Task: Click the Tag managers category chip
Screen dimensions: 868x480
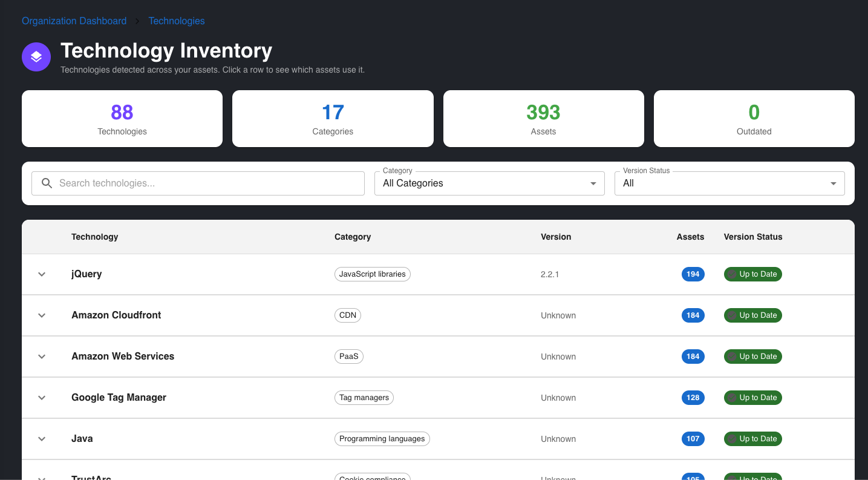Action: pyautogui.click(x=364, y=398)
